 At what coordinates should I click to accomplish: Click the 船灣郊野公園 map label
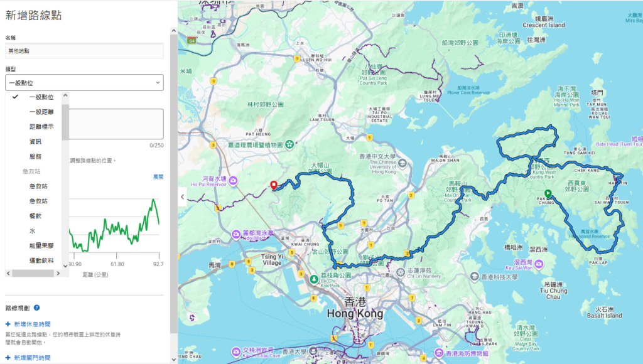click(x=460, y=43)
